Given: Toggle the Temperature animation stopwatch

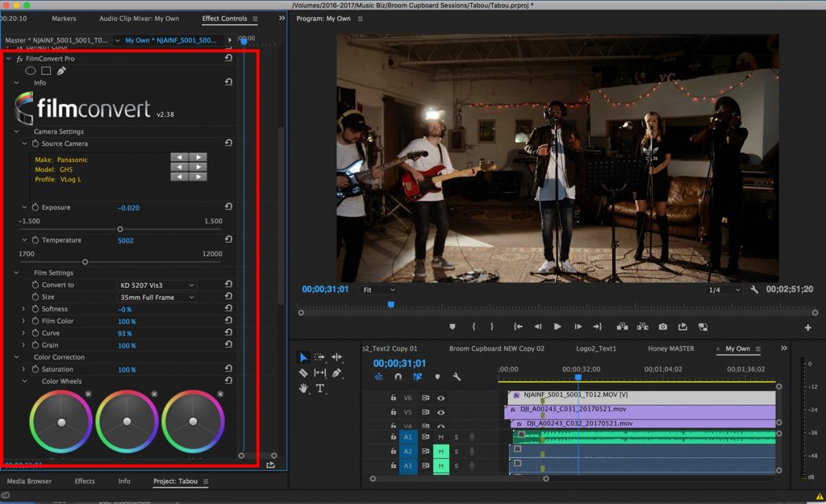Looking at the screenshot, I should point(35,240).
